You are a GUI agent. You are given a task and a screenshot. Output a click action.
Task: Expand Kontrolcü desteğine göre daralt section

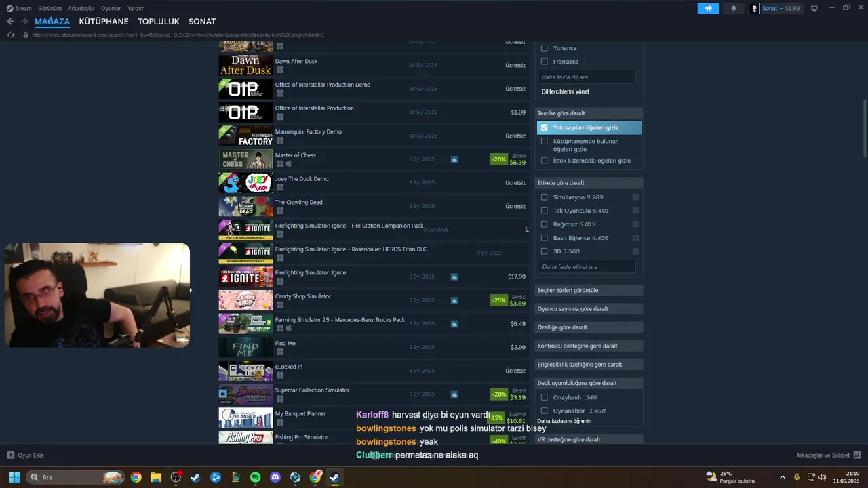[x=589, y=346]
